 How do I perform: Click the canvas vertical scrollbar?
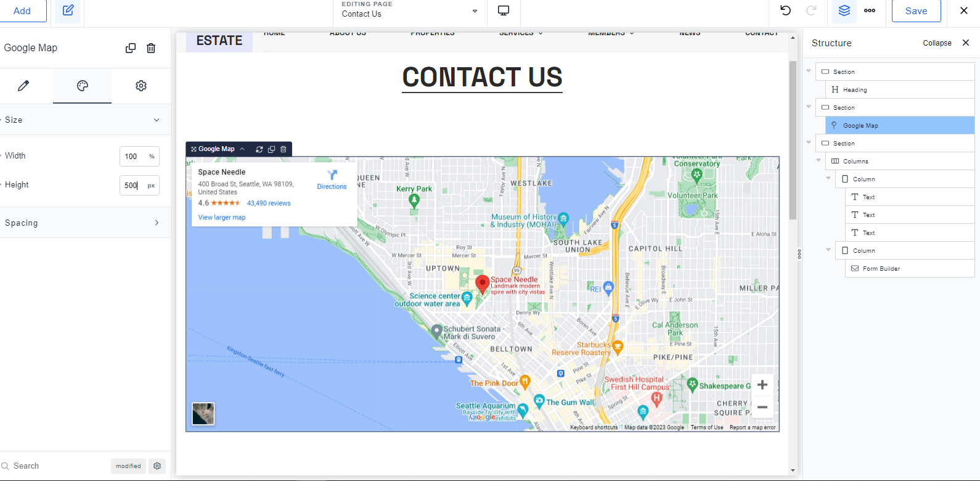pos(793,140)
